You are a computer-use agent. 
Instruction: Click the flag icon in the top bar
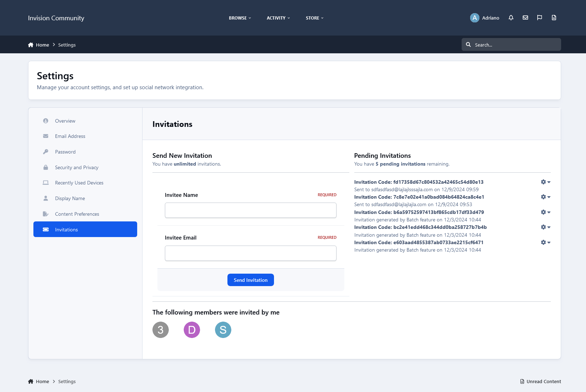tap(539, 17)
